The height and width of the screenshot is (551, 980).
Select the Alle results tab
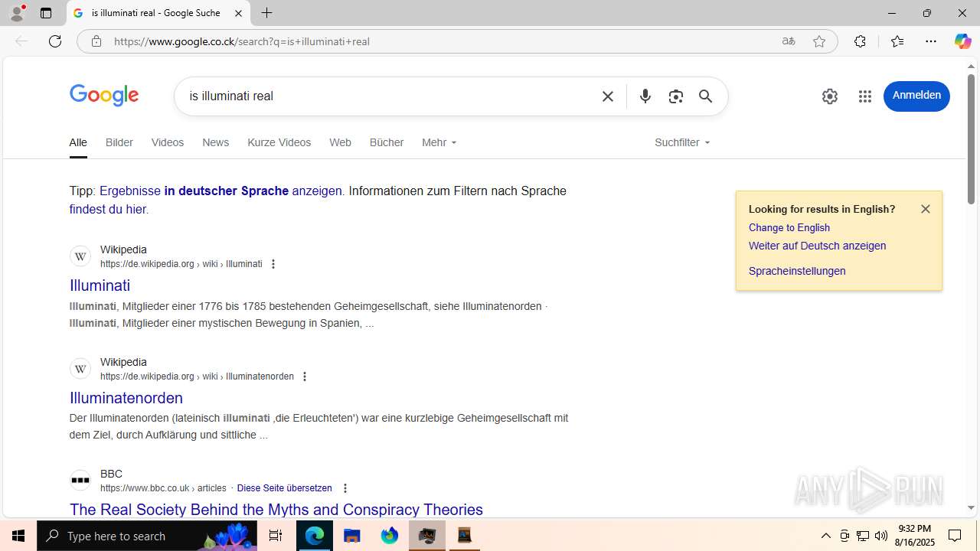point(78,142)
